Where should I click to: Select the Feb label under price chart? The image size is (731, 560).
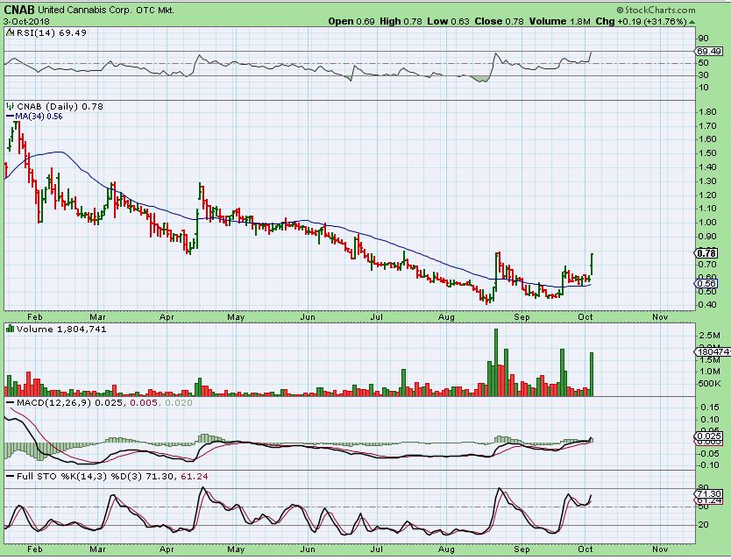point(35,315)
